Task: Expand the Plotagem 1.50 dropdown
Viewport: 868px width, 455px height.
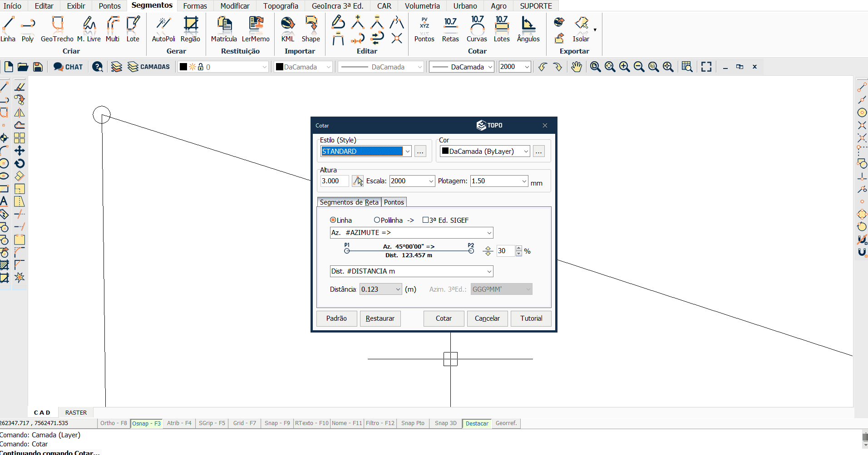Action: point(524,181)
